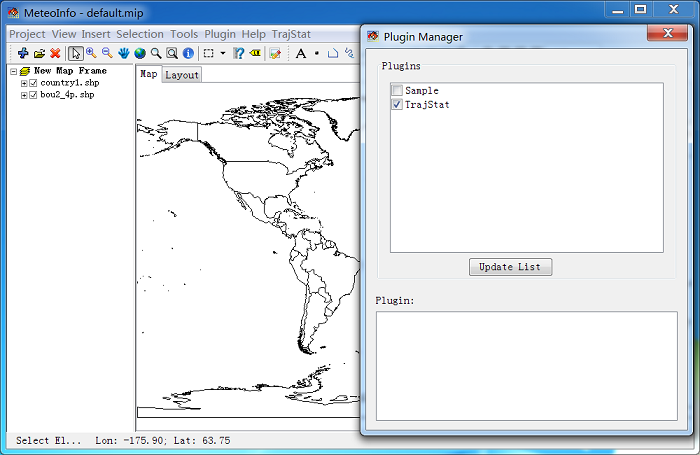Switch to the Layout tab

(182, 75)
